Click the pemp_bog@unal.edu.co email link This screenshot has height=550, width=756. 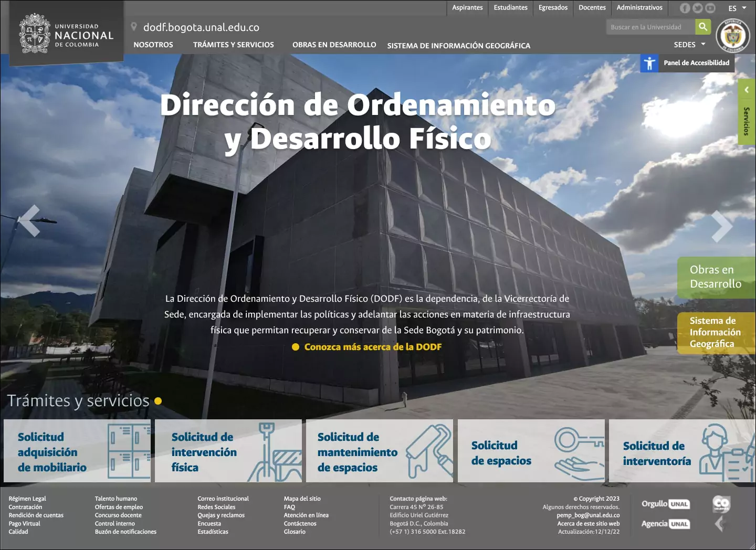[588, 515]
